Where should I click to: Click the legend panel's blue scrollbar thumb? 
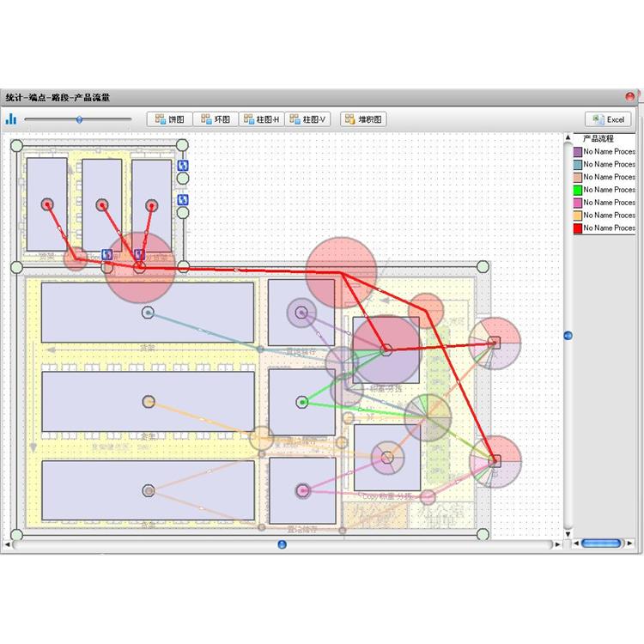tap(601, 544)
